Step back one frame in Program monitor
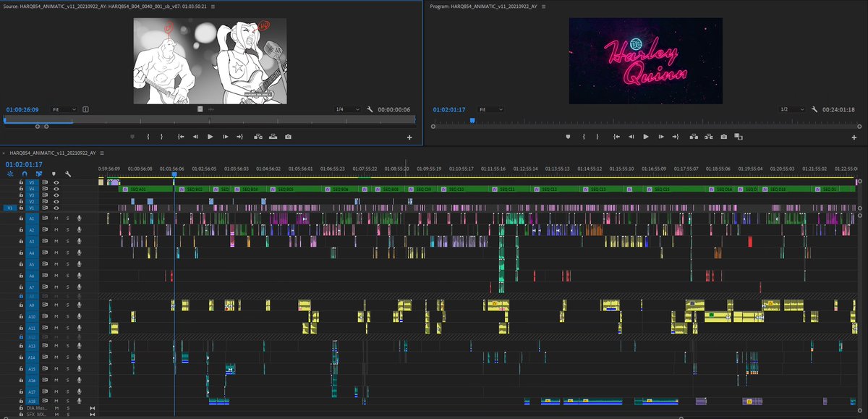 click(x=630, y=136)
